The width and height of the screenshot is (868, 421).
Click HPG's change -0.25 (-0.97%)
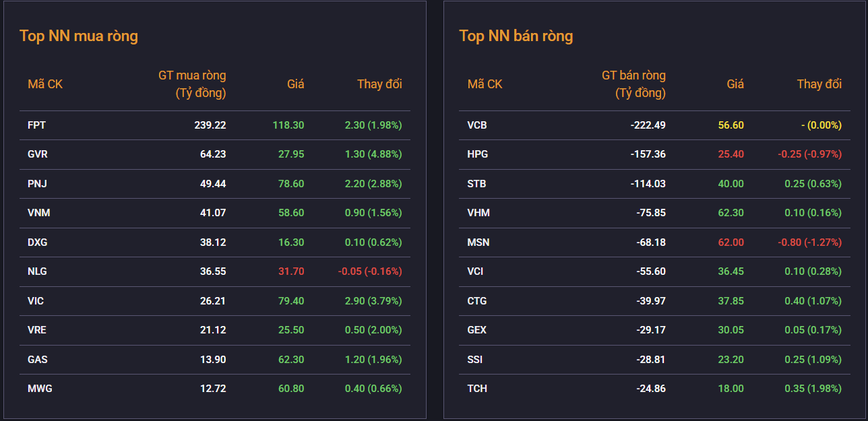click(809, 154)
